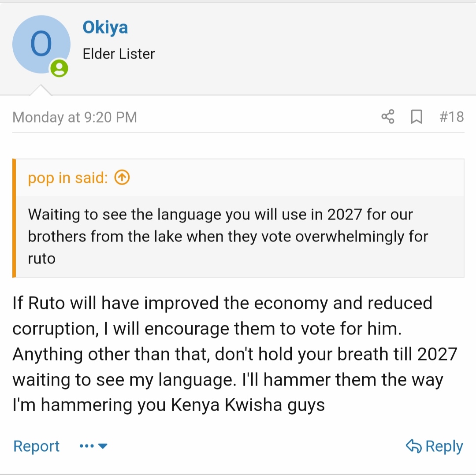Open the Okiya username profile link
This screenshot has height=475, width=476.
click(x=105, y=27)
